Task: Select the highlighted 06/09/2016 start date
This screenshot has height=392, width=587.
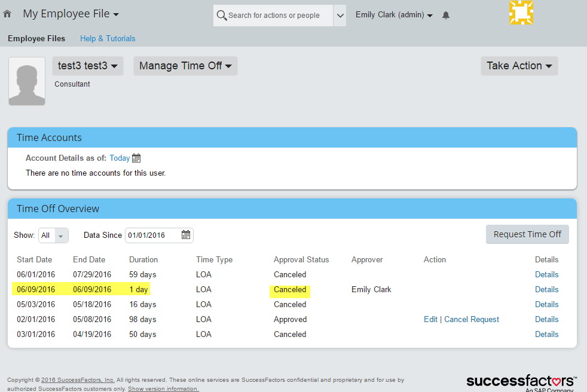Action: 36,289
